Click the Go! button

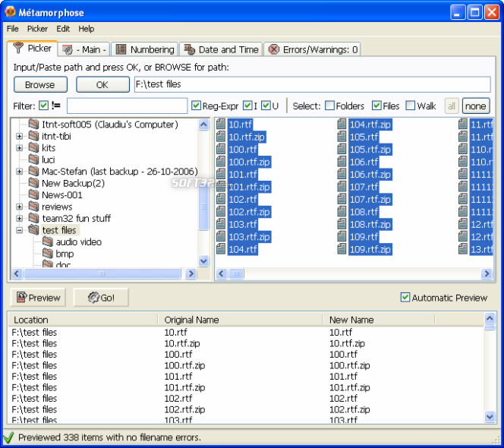click(101, 298)
